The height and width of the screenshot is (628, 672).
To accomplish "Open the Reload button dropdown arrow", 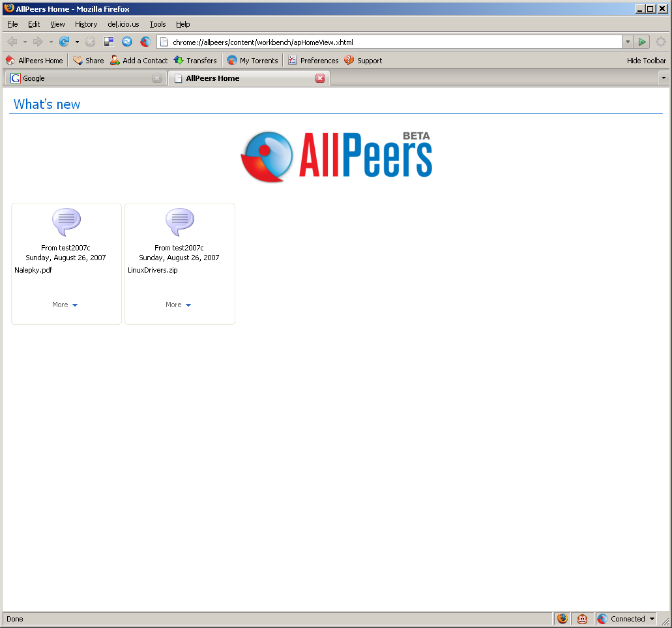I will click(77, 42).
